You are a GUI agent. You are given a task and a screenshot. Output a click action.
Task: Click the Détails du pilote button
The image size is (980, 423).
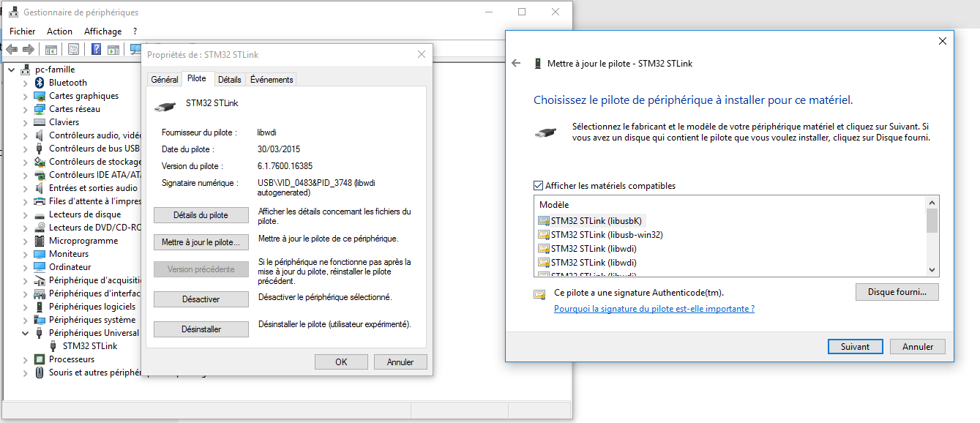click(201, 215)
